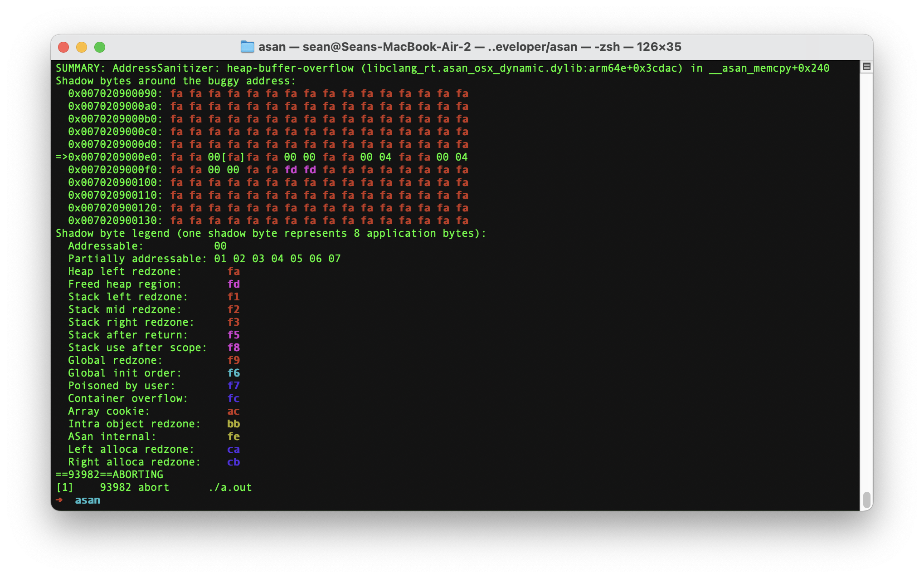Image resolution: width=924 pixels, height=578 pixels.
Task: Click the folder proxy icon in title bar
Action: tap(247, 47)
